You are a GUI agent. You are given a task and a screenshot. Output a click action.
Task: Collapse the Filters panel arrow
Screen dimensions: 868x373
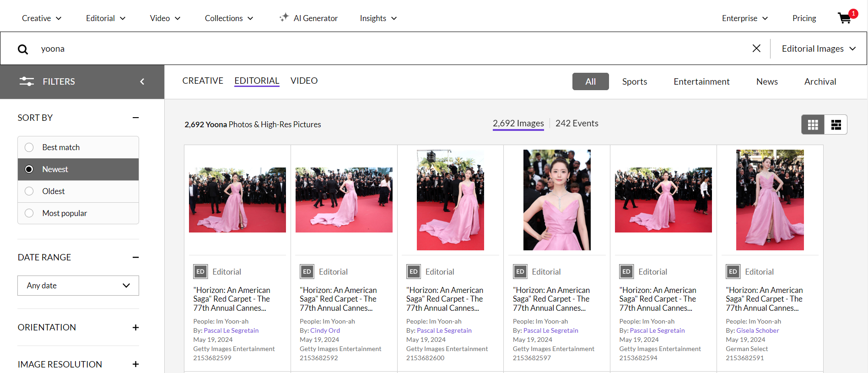click(x=142, y=81)
